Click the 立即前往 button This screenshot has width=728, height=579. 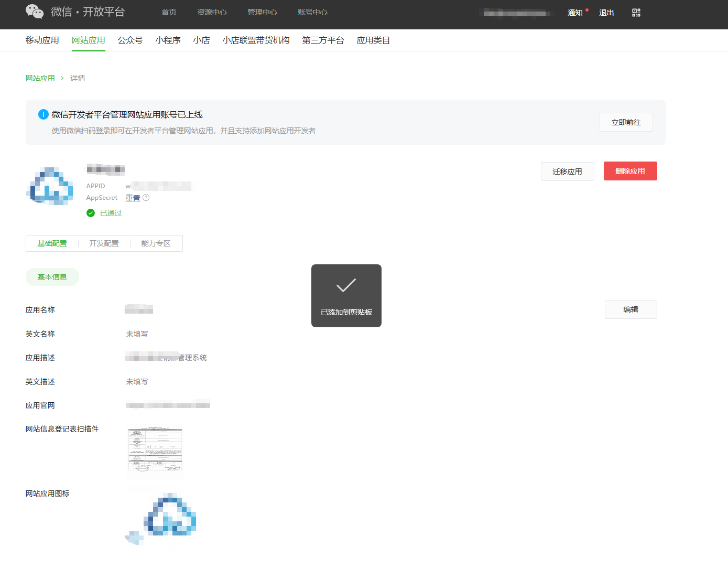click(626, 122)
